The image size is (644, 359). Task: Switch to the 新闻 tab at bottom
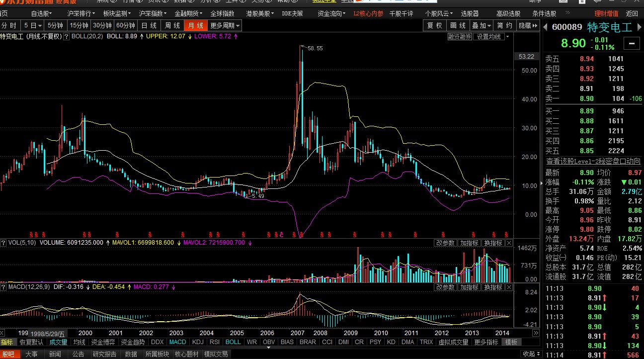(x=55, y=354)
